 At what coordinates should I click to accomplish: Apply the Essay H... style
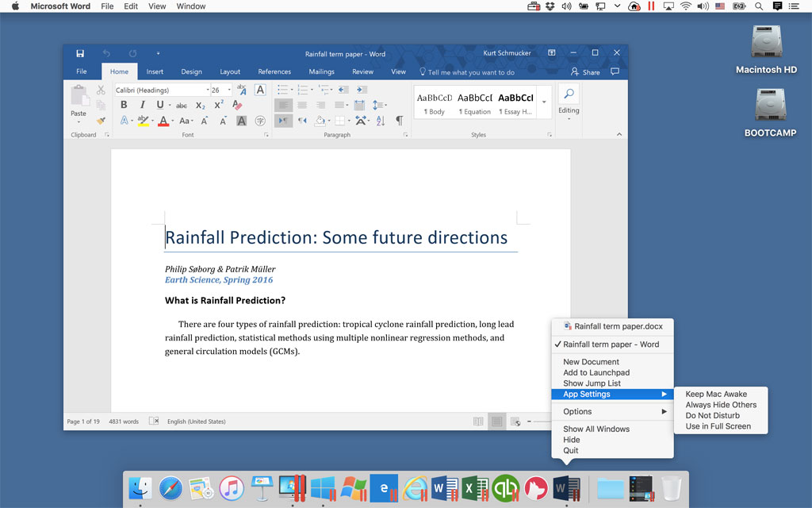click(515, 103)
